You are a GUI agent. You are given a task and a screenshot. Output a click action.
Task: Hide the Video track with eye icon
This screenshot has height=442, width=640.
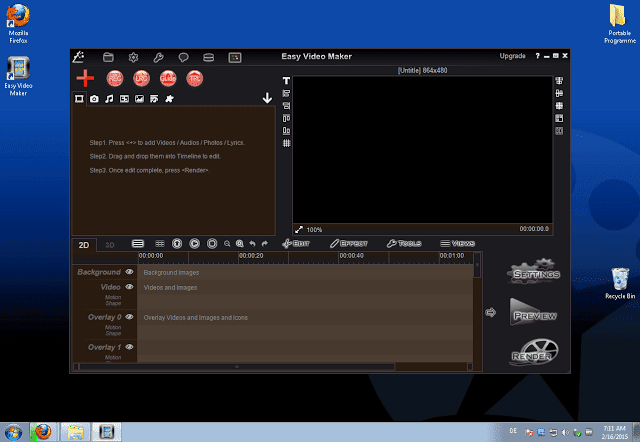129,287
